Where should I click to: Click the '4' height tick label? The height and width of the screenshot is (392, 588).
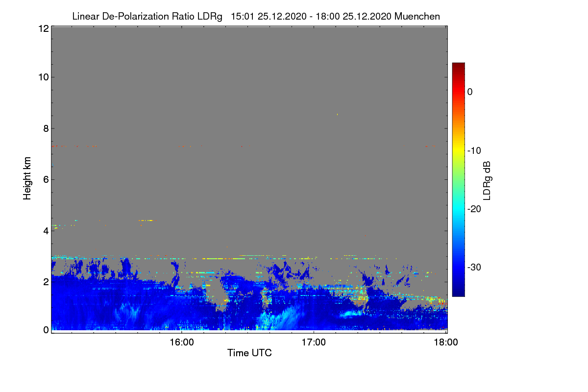pos(45,230)
